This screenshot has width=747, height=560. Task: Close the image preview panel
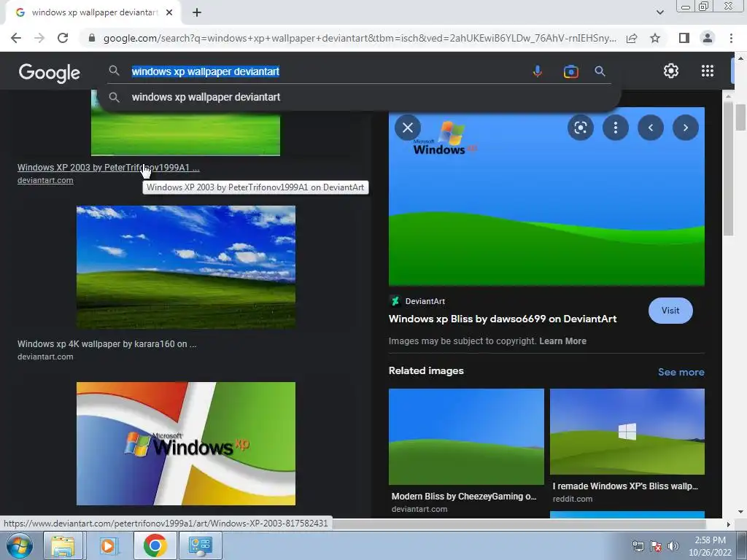[x=408, y=128]
